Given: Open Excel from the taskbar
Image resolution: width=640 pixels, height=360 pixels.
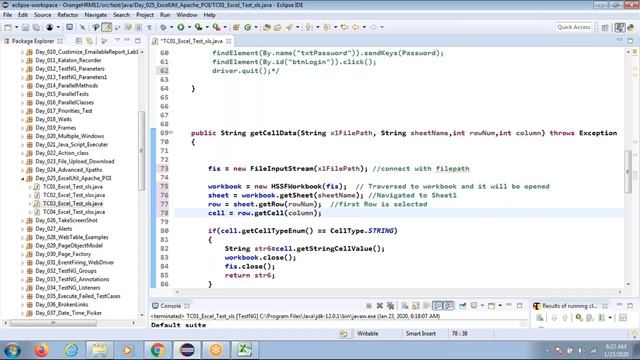Looking at the screenshot, I should coord(244,350).
